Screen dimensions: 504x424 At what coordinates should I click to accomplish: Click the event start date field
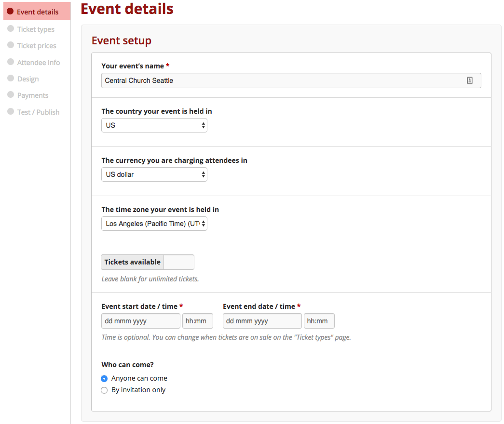click(x=140, y=320)
